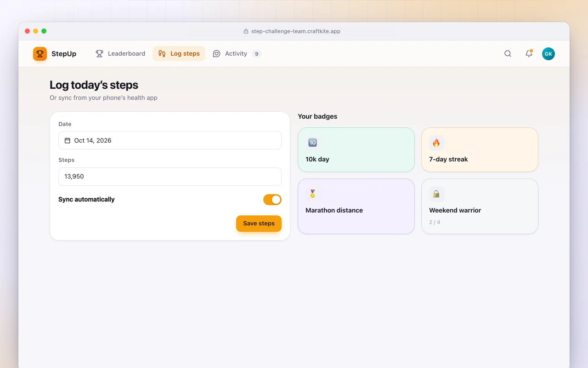The width and height of the screenshot is (588, 368).
Task: Go to the Leaderboard tab
Action: [120, 54]
